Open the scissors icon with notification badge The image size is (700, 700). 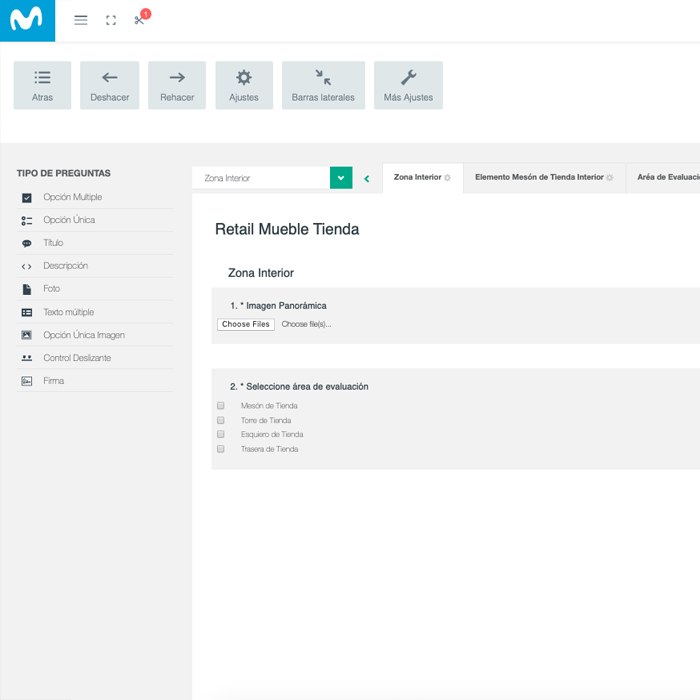pyautogui.click(x=140, y=20)
